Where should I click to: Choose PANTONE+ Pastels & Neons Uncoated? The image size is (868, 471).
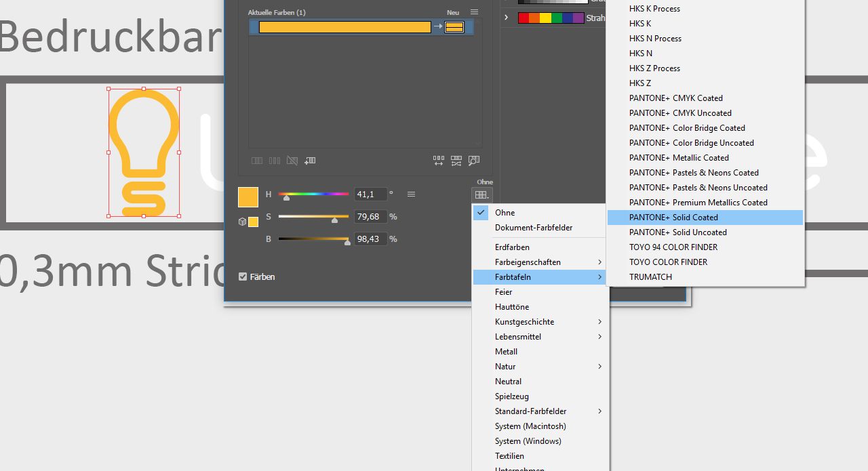pos(705,188)
